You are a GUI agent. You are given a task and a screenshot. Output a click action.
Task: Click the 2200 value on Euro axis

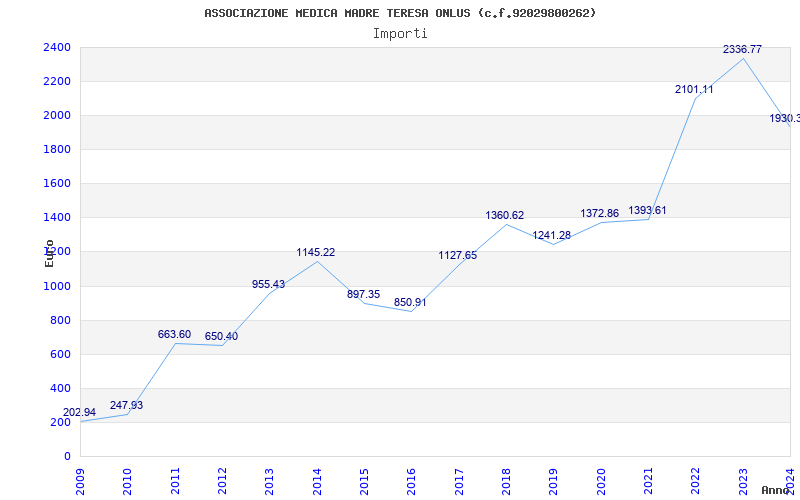[x=57, y=82]
